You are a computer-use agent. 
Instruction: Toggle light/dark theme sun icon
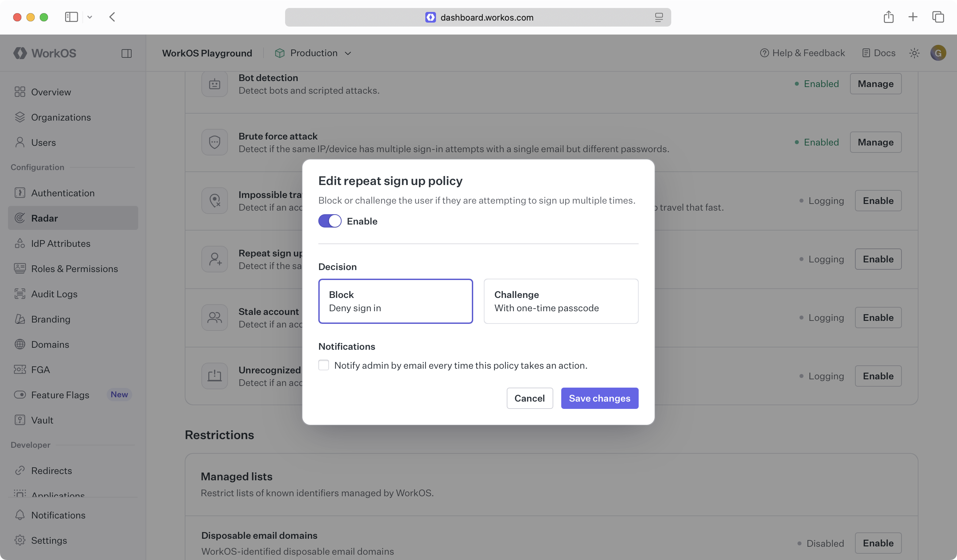tap(914, 53)
